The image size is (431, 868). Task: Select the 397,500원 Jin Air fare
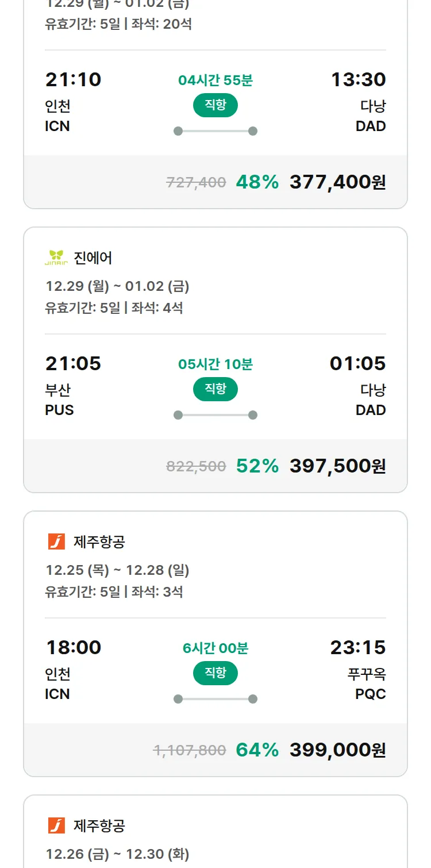click(337, 466)
